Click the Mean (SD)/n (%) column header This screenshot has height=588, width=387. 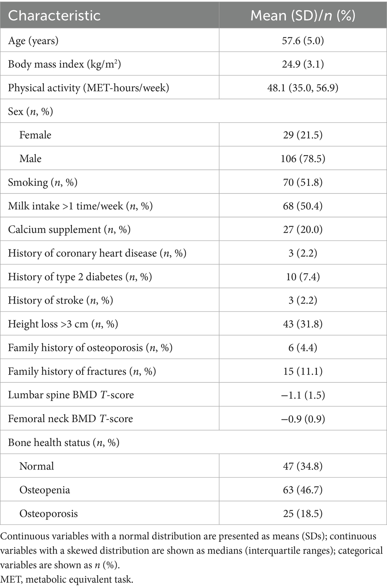[x=303, y=15]
